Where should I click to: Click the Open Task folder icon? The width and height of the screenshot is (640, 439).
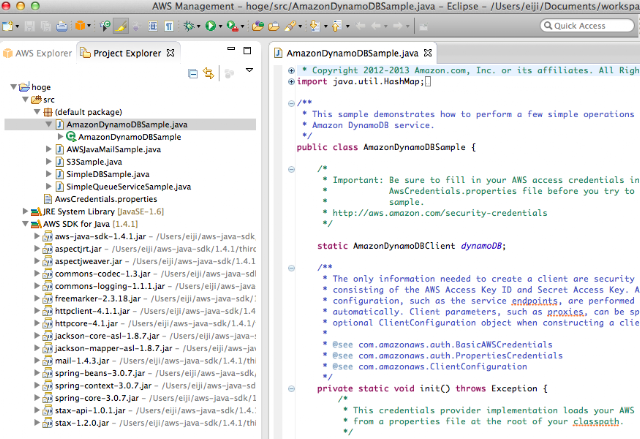point(274,27)
